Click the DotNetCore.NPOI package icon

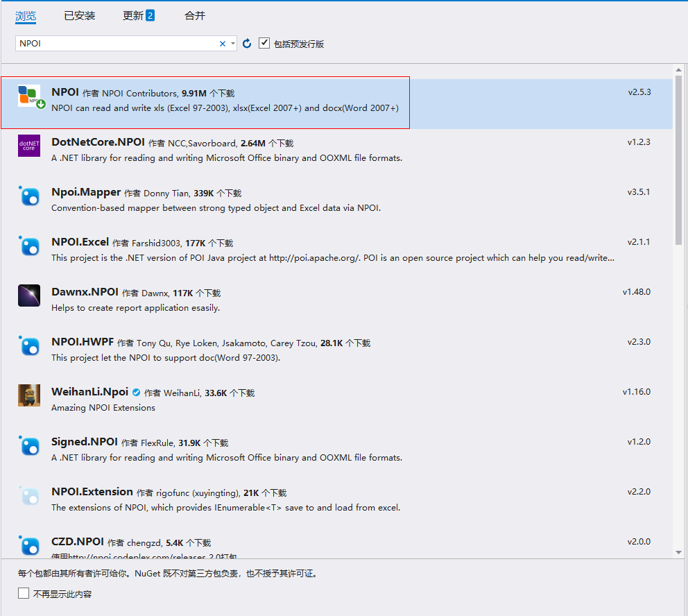click(28, 146)
